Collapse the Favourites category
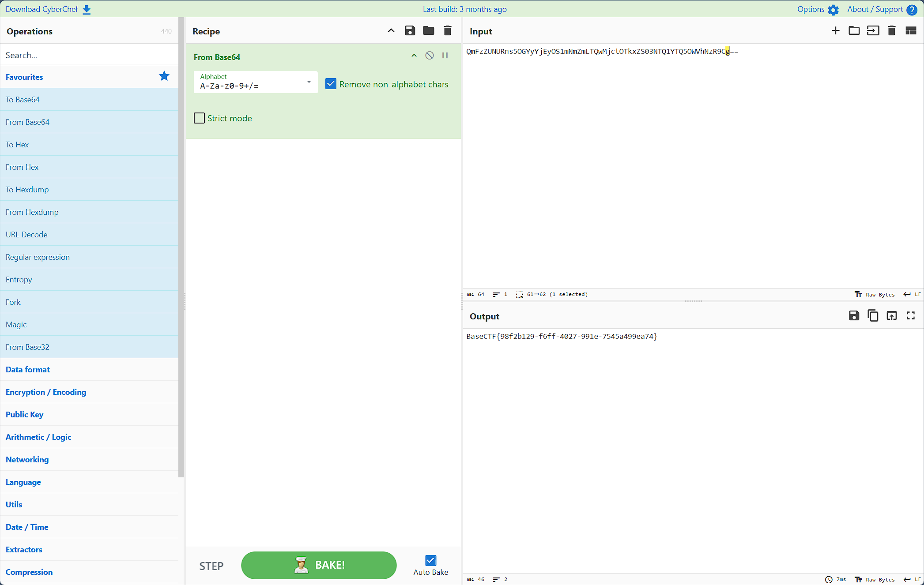Screen dimensions: 924x585 [89, 77]
